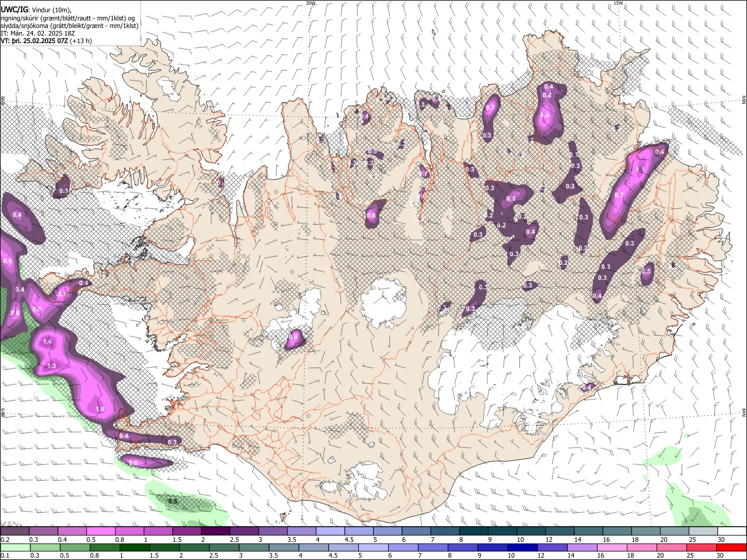This screenshot has height=560, width=747.
Task: Pick the upper legend swatch between 25 and 30
Action: pyautogui.click(x=704, y=531)
